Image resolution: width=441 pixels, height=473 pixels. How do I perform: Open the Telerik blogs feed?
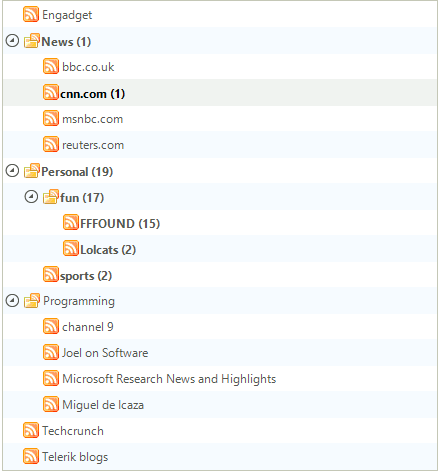point(75,457)
